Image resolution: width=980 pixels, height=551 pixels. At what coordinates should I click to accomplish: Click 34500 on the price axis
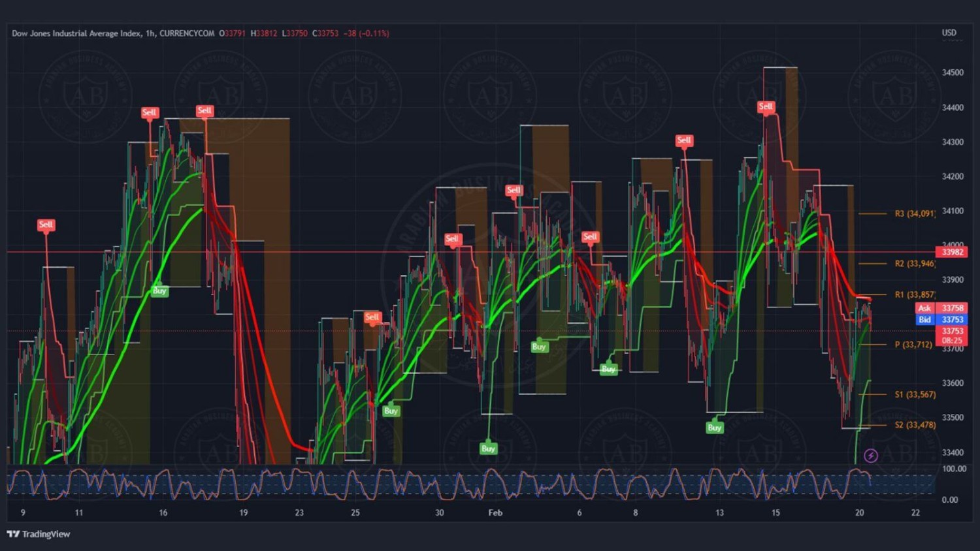[x=953, y=72]
